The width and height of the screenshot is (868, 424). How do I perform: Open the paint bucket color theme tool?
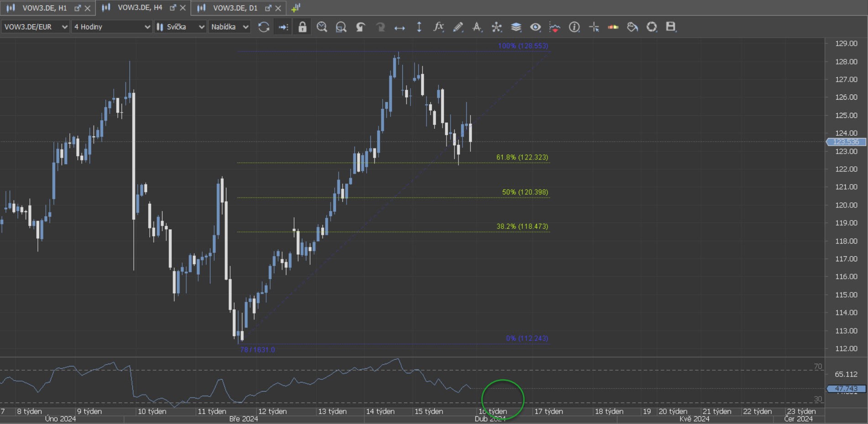[x=632, y=27]
